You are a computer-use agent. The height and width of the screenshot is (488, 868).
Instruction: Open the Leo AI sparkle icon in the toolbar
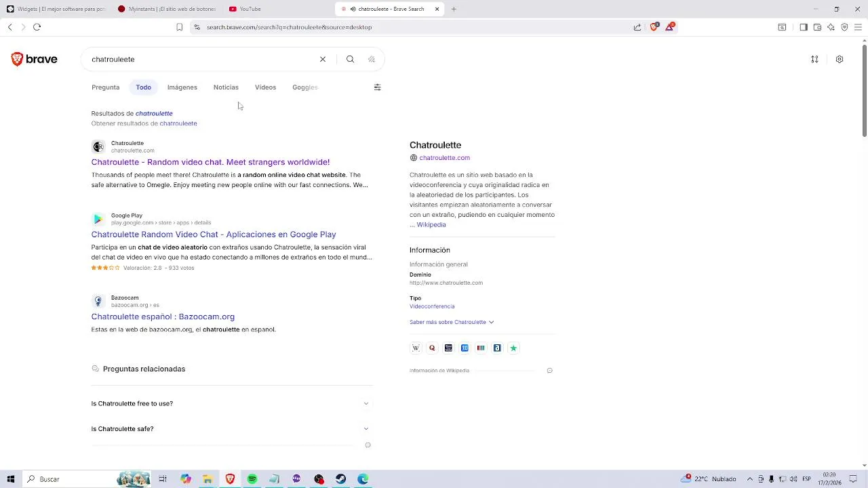(831, 27)
